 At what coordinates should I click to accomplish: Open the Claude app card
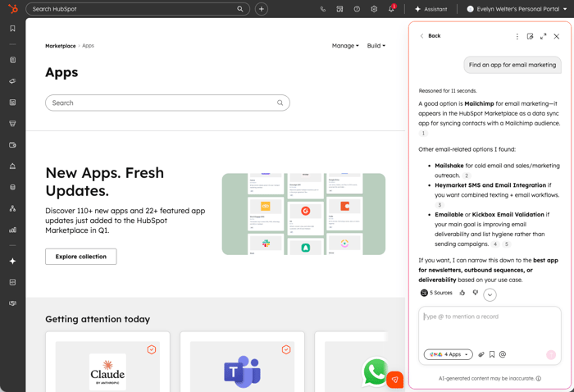click(x=107, y=362)
